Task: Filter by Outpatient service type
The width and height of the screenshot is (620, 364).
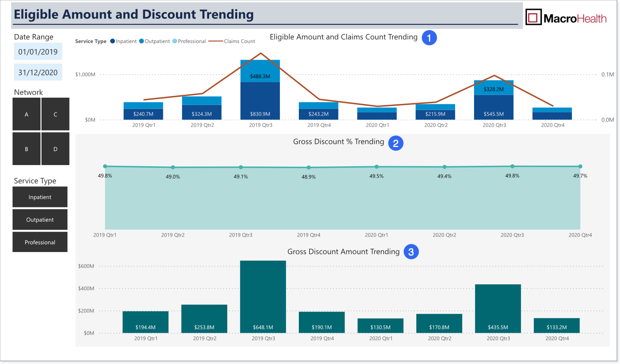Action: 40,220
